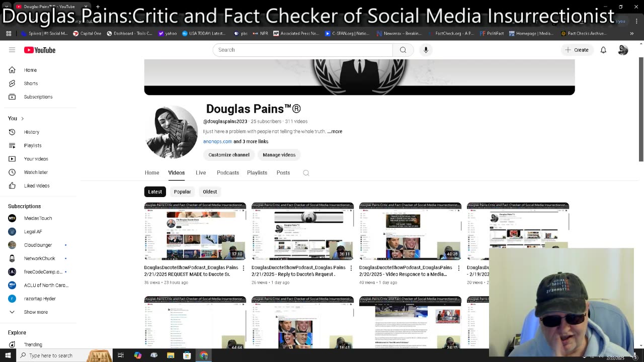Viewport: 644px width, 362px height.
Task: Open the YouTube hamburger guide menu
Action: coord(12,50)
